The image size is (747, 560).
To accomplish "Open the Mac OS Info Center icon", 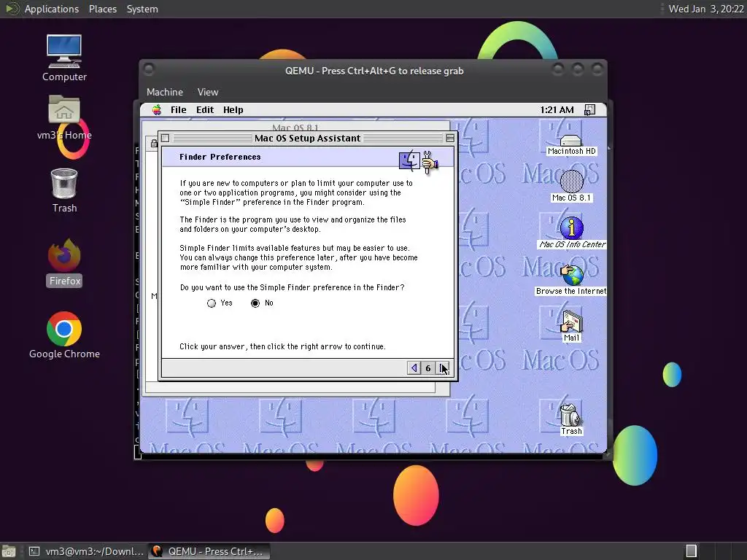I will pyautogui.click(x=572, y=233).
